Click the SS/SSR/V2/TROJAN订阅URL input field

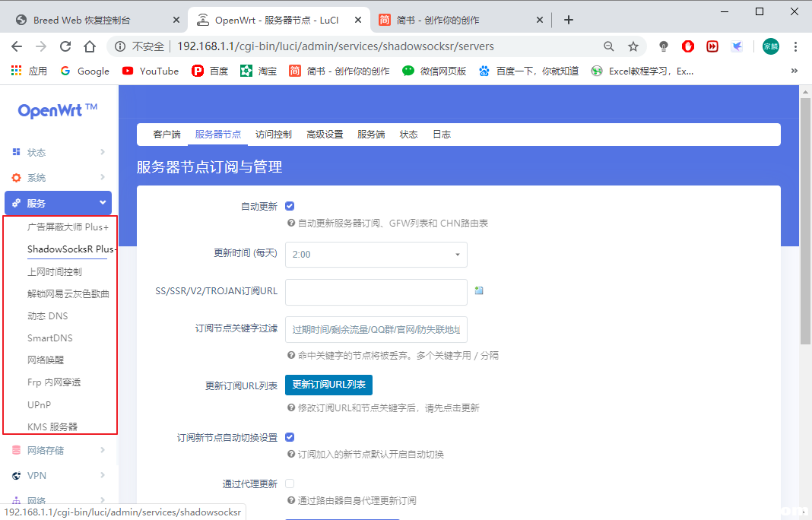click(376, 292)
